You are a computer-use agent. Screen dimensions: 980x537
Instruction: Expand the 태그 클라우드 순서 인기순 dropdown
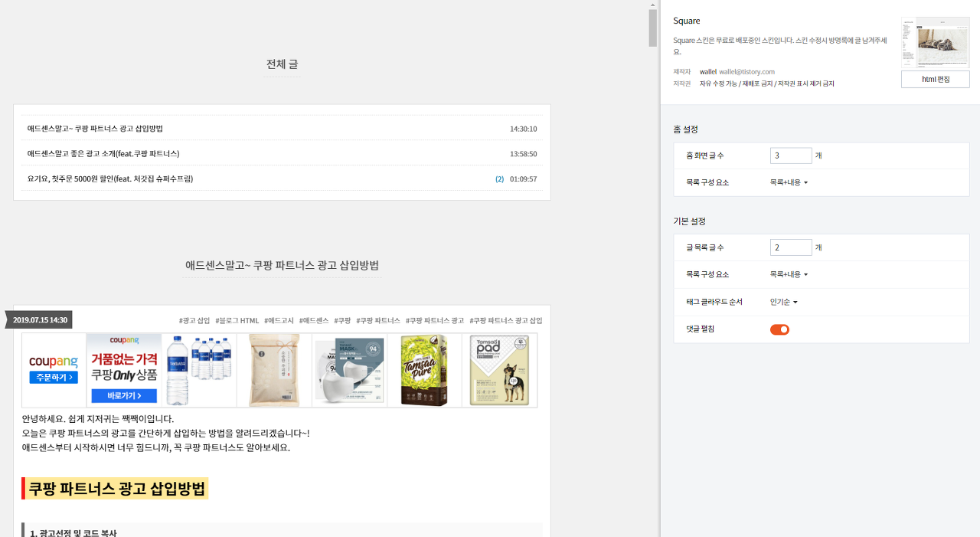tap(784, 302)
